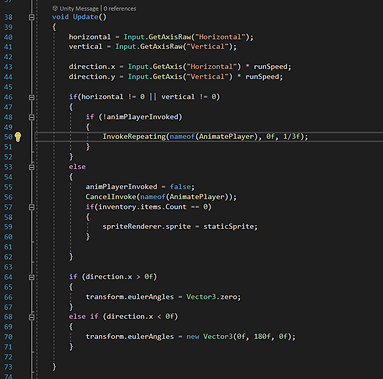The image size is (383, 379).
Task: Click the 'new' keyword on line 70
Action: coord(192,337)
